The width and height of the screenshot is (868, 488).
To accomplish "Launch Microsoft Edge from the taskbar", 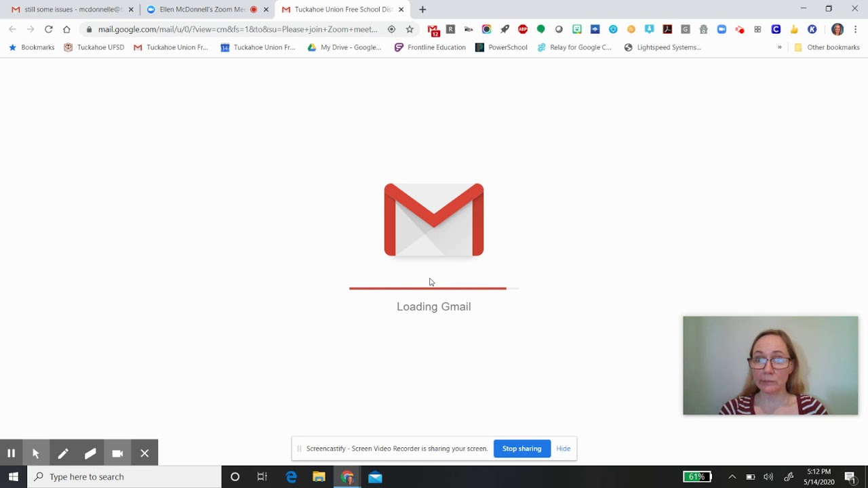I will click(291, 476).
